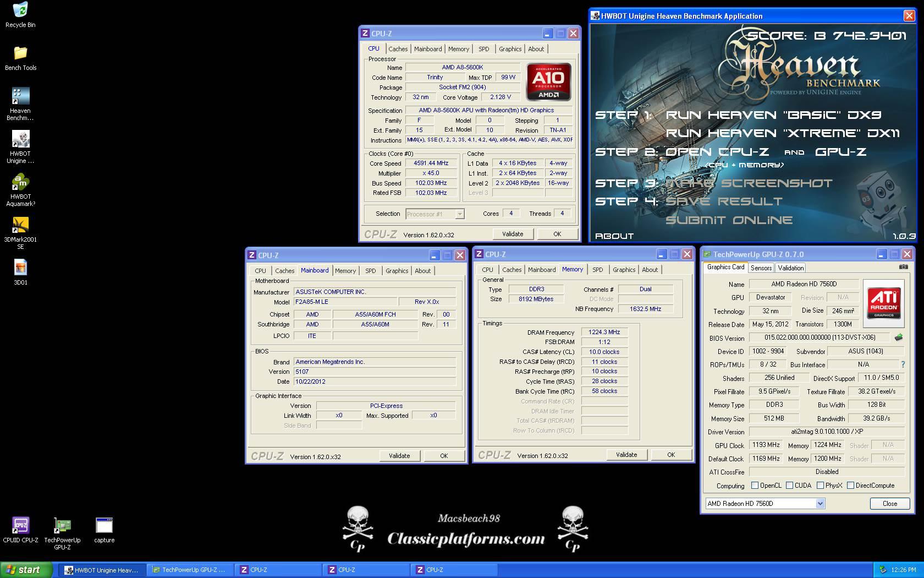Click About in HWBOT Heaven window

(614, 236)
